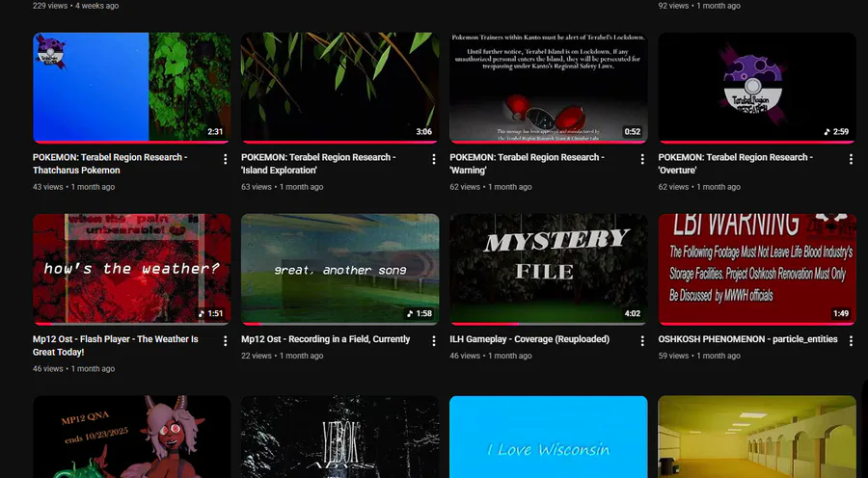Open 'Mp12 Ost - Flash Player' title link
The height and width of the screenshot is (478, 868).
[115, 346]
